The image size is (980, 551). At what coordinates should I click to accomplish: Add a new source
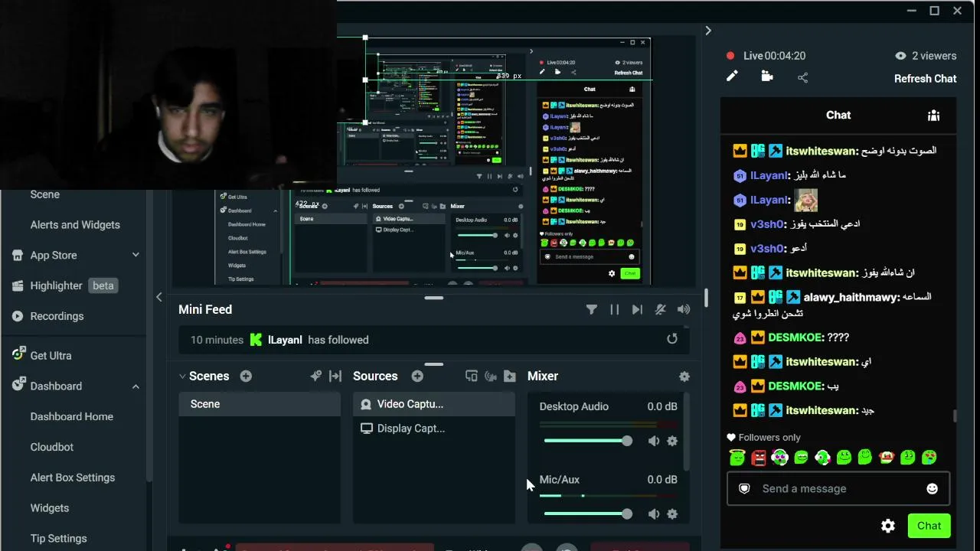tap(417, 376)
